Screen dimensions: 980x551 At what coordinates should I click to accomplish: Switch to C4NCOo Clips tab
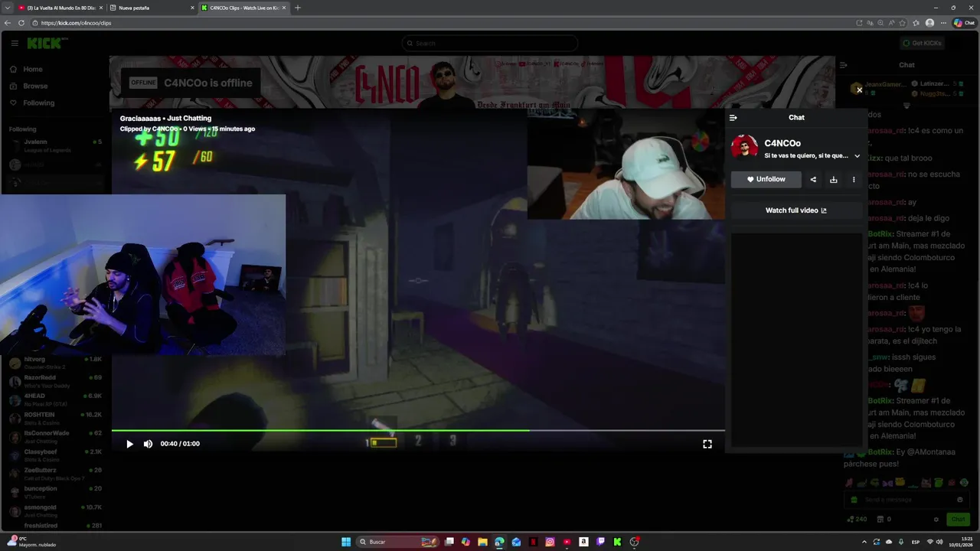tap(243, 8)
